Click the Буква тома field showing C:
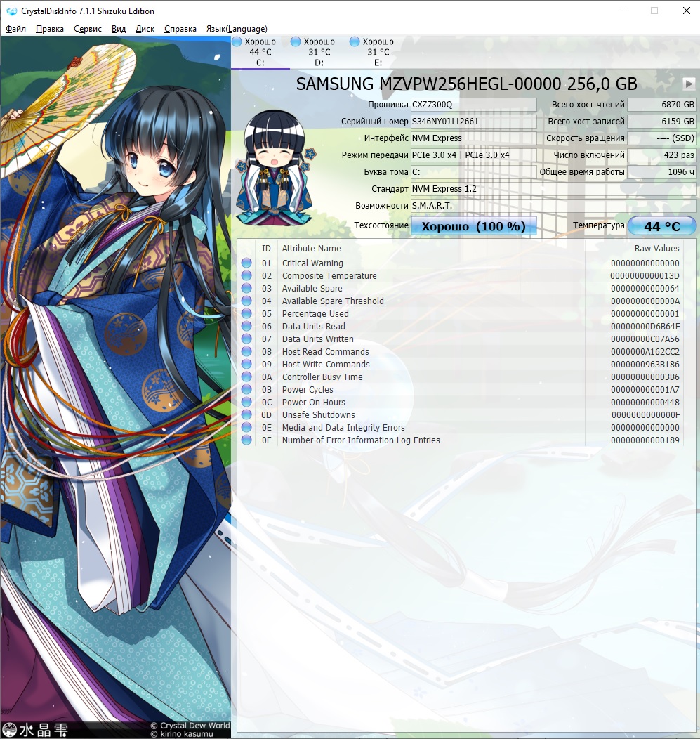700x739 pixels. pos(474,172)
